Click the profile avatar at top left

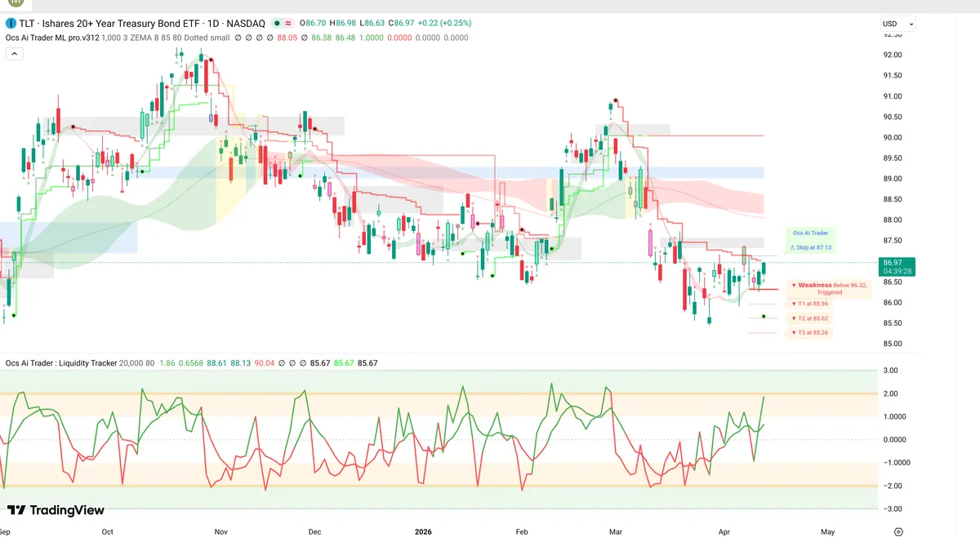coord(16,2)
